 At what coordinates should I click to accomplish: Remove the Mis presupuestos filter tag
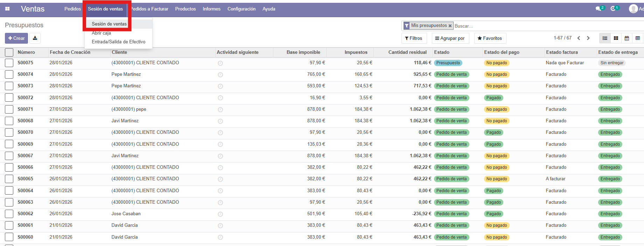(x=450, y=26)
